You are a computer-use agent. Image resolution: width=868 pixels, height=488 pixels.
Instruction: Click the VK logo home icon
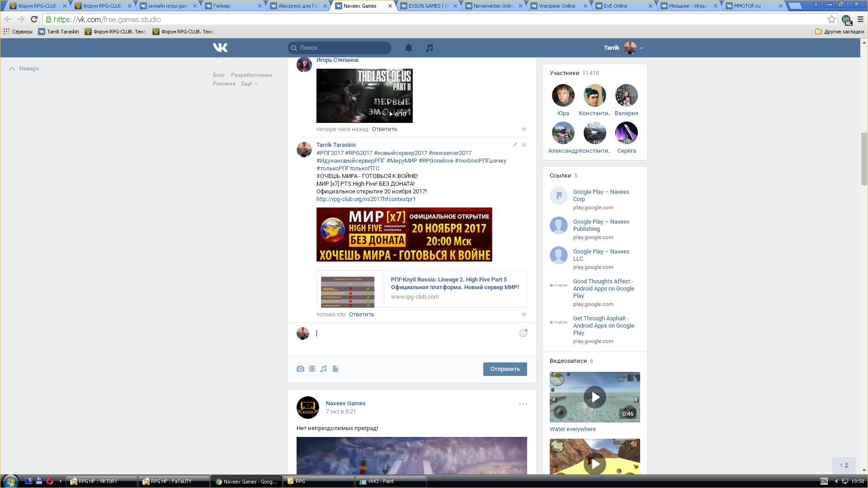pyautogui.click(x=220, y=47)
